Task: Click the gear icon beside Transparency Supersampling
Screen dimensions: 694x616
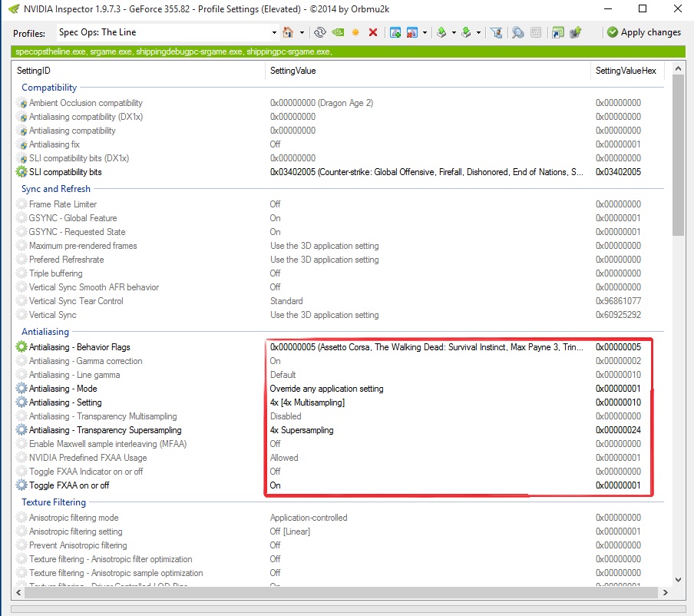Action: [x=21, y=429]
